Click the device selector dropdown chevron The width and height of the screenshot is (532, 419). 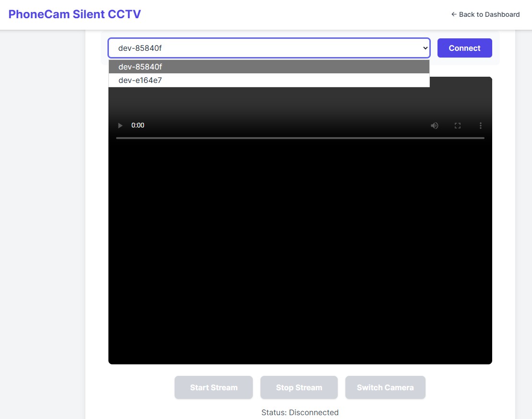425,48
